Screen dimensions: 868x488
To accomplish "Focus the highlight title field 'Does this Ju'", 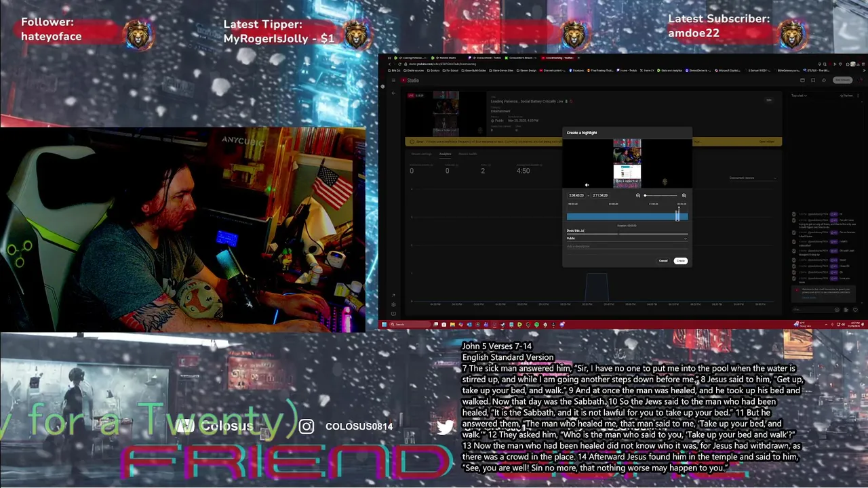I will [627, 230].
